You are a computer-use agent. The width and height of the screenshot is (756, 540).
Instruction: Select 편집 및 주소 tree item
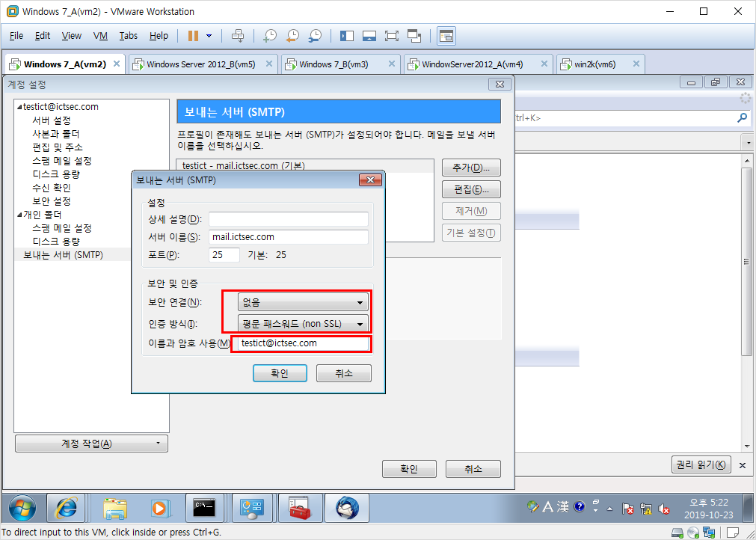click(x=58, y=147)
